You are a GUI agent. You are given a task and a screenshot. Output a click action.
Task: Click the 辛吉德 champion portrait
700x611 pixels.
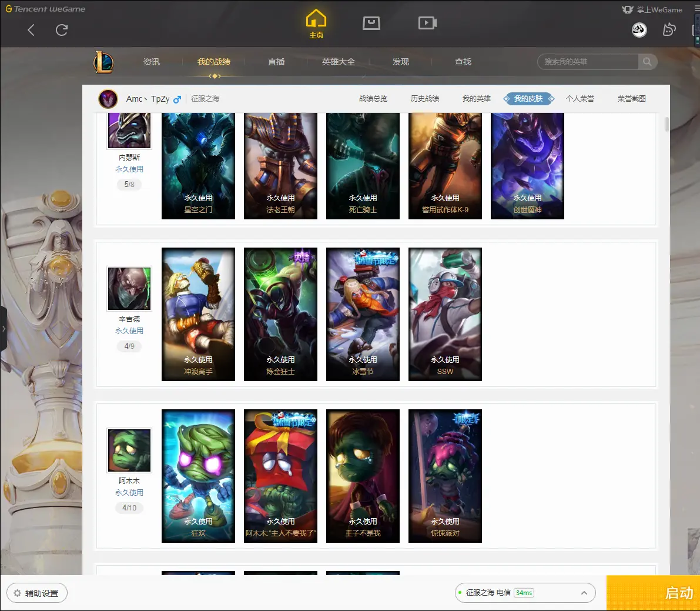coord(129,289)
